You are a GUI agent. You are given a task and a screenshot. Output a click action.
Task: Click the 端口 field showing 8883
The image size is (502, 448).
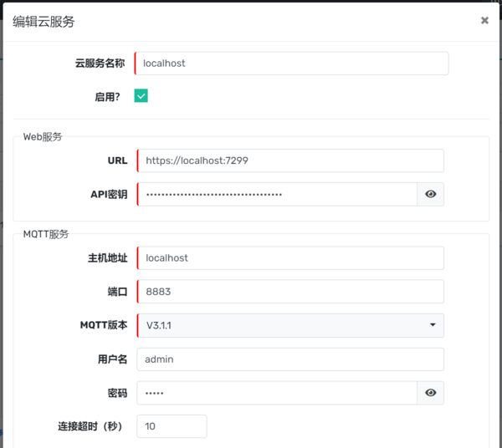pos(289,292)
